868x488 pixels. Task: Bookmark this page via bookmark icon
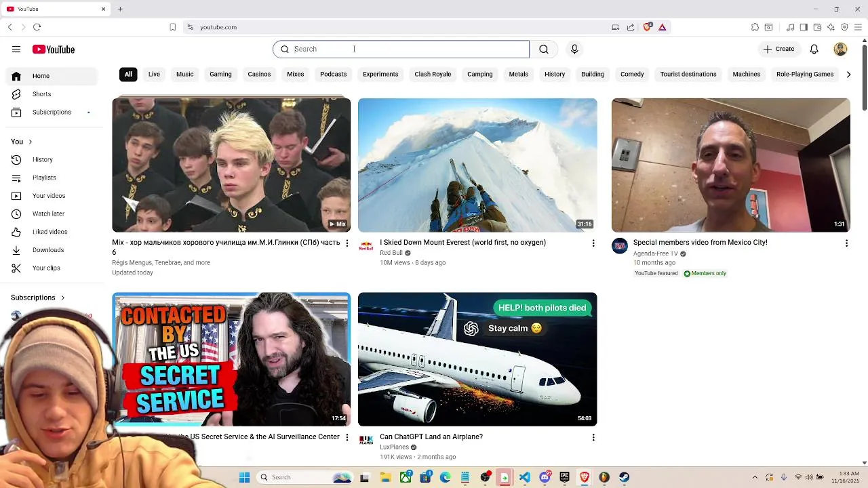pyautogui.click(x=173, y=27)
